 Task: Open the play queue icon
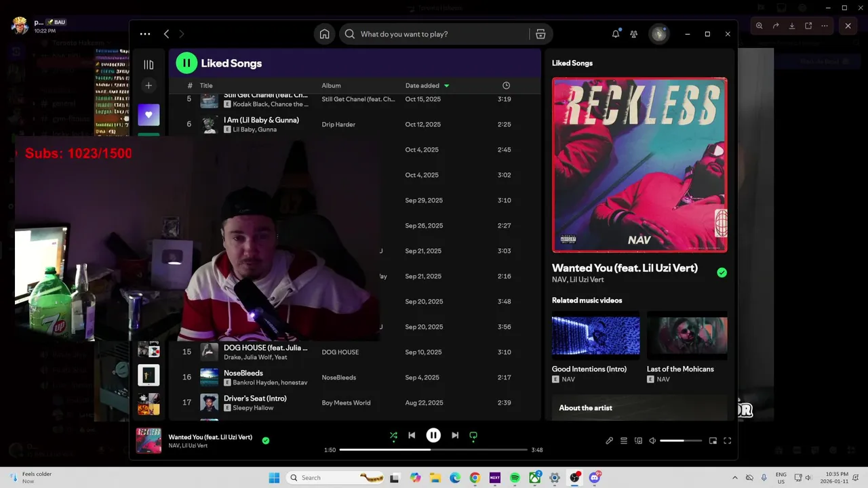pos(624,441)
